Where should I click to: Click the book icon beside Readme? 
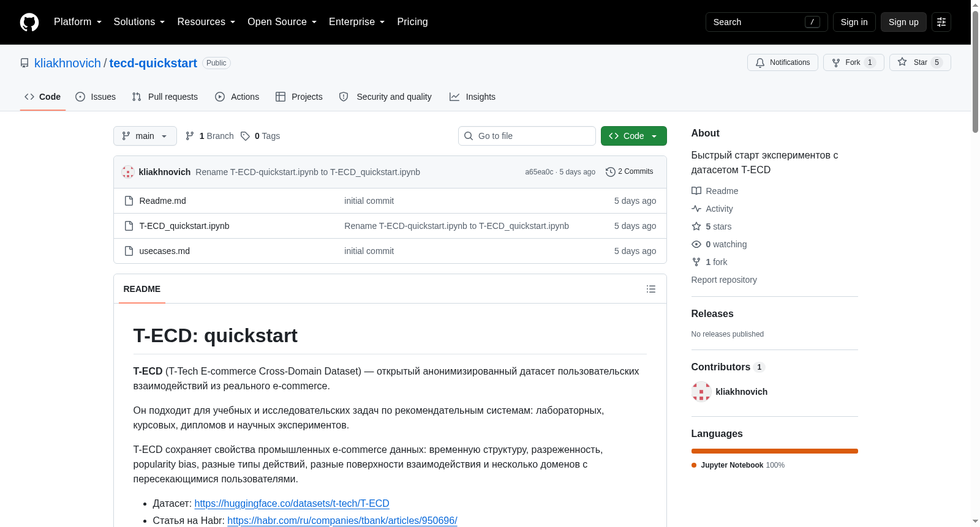point(696,191)
